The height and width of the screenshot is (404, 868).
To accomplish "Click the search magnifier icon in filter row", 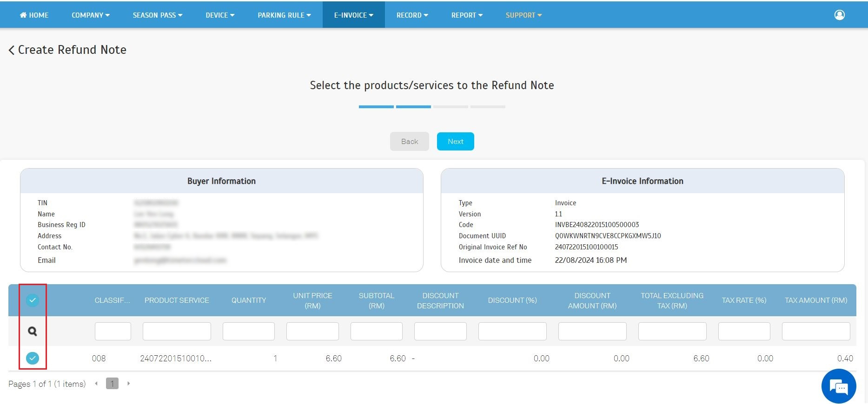I will 33,331.
